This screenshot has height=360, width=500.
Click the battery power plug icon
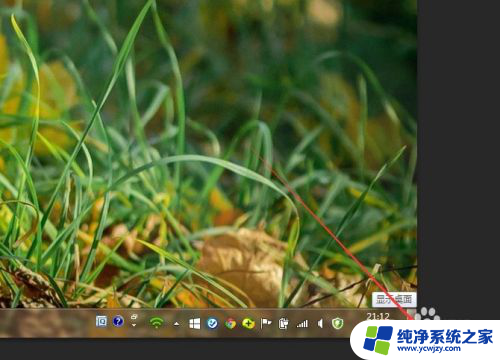pyautogui.click(x=283, y=324)
